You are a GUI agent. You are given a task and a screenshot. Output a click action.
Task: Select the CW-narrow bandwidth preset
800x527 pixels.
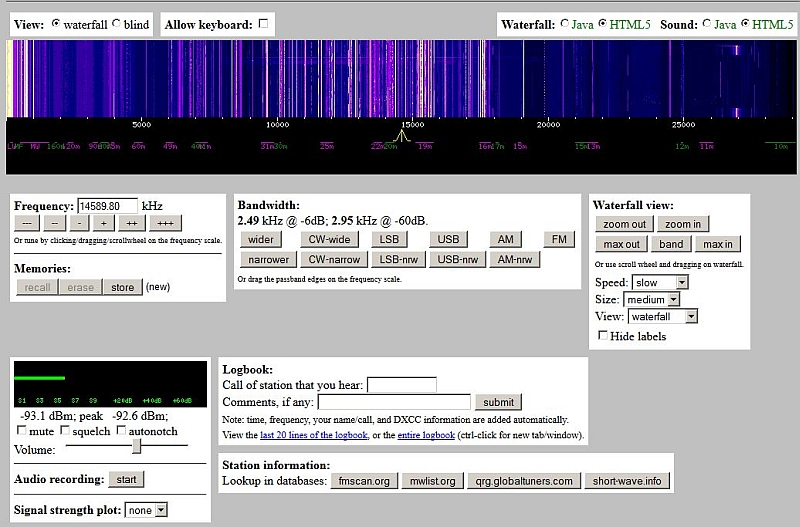point(332,259)
